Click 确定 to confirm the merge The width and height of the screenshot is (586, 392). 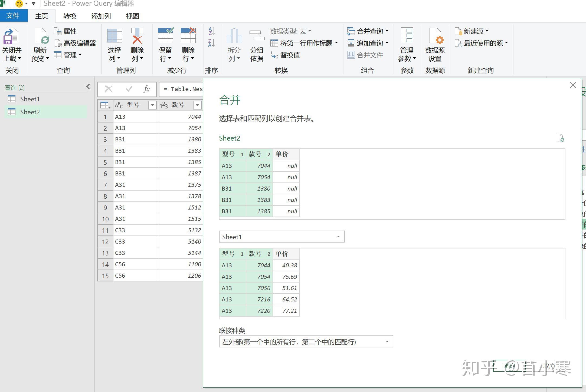pyautogui.click(x=509, y=366)
